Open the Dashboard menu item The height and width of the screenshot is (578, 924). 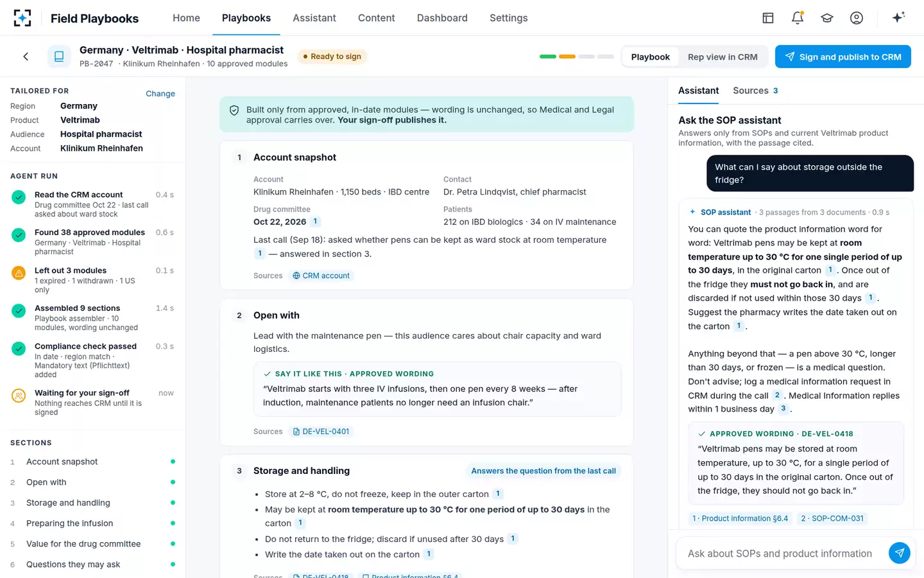442,18
